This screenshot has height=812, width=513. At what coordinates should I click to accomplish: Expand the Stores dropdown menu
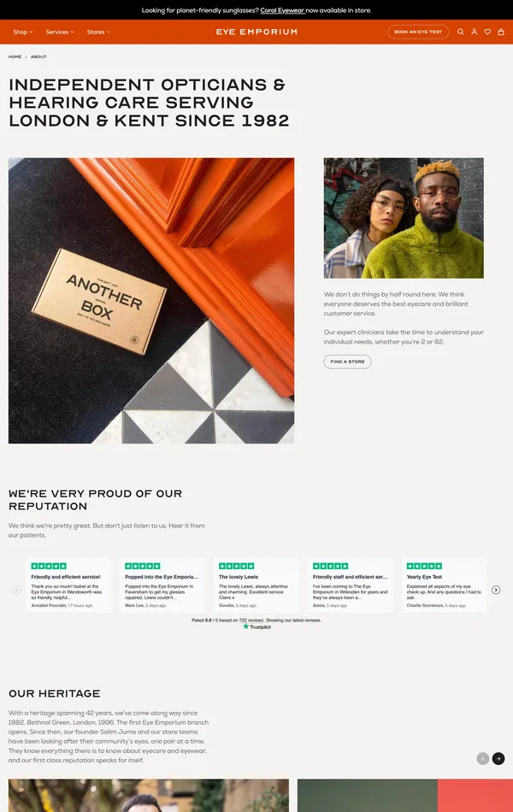pos(98,32)
